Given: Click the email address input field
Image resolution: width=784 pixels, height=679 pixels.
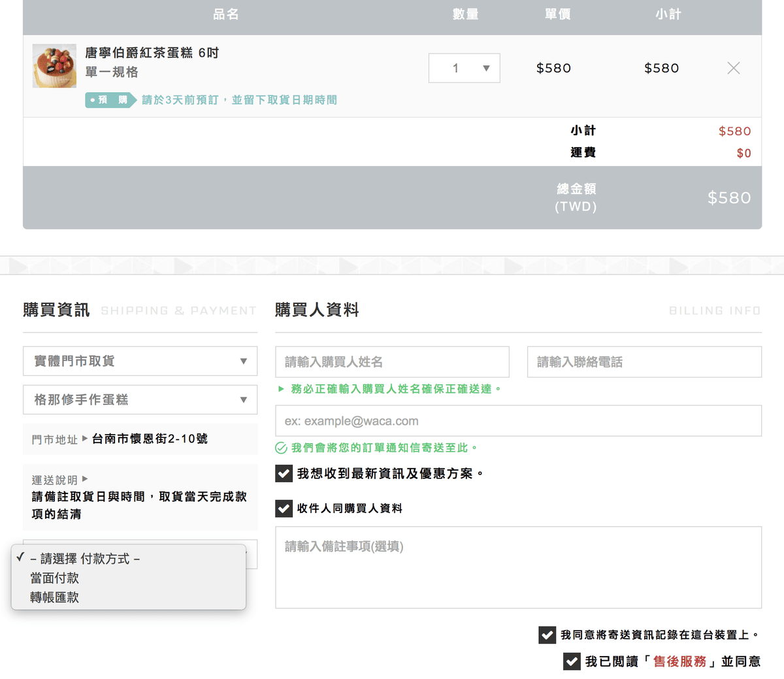Looking at the screenshot, I should 518,422.
